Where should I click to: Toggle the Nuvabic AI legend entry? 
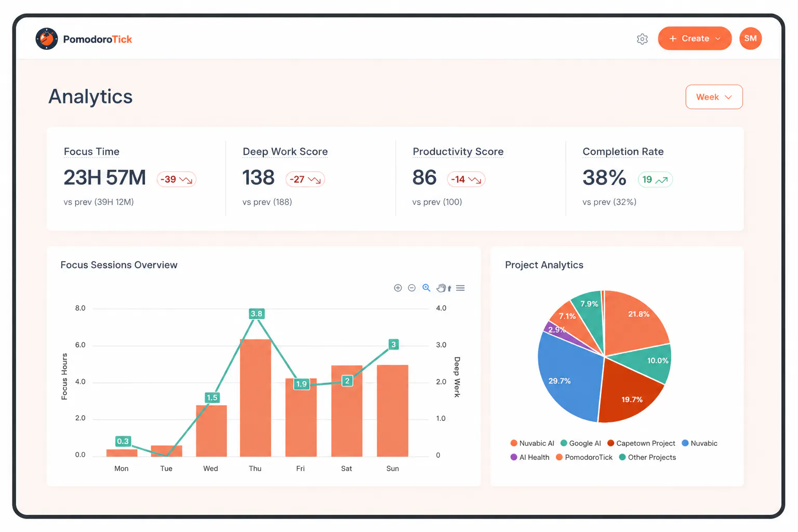click(x=532, y=443)
